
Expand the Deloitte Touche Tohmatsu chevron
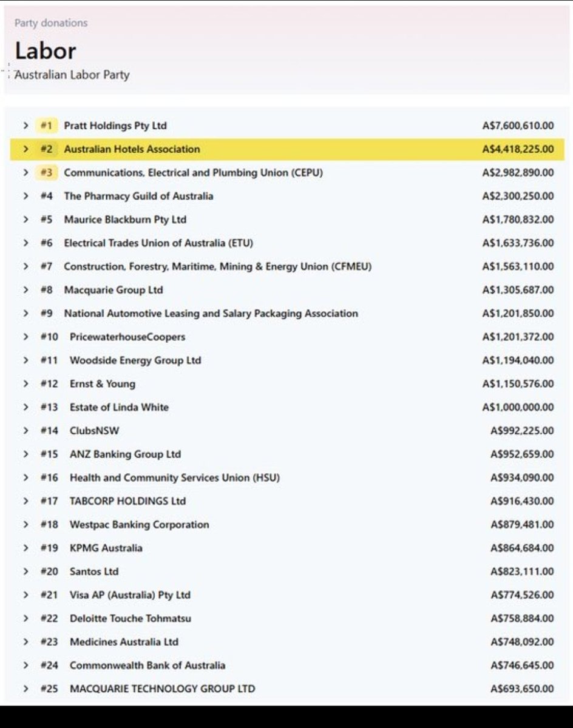[x=25, y=618]
